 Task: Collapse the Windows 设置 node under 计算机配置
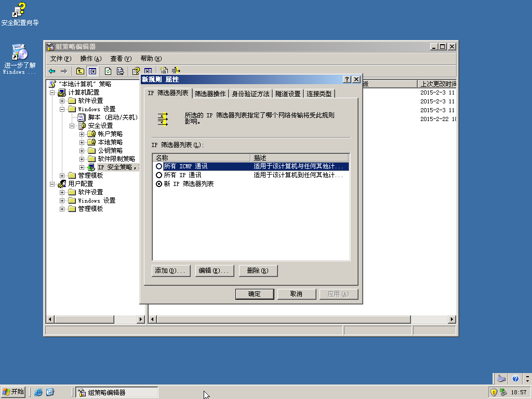coord(62,109)
